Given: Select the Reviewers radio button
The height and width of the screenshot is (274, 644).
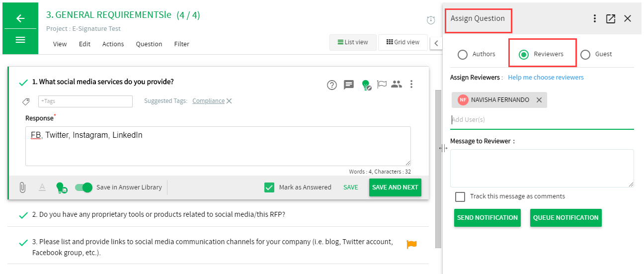Looking at the screenshot, I should (x=524, y=54).
